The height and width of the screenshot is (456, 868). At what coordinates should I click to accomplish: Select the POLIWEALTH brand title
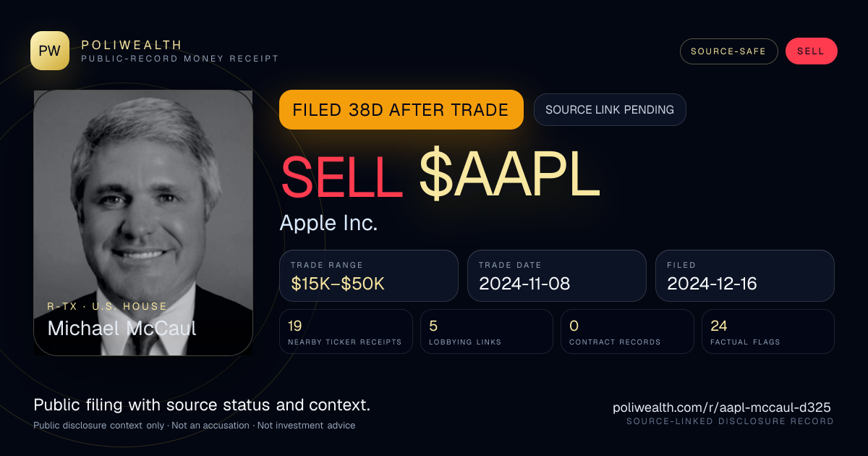(132, 45)
